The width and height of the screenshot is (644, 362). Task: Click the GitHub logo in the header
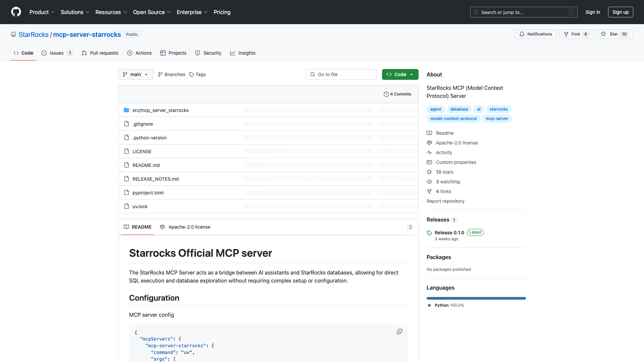coord(16,12)
